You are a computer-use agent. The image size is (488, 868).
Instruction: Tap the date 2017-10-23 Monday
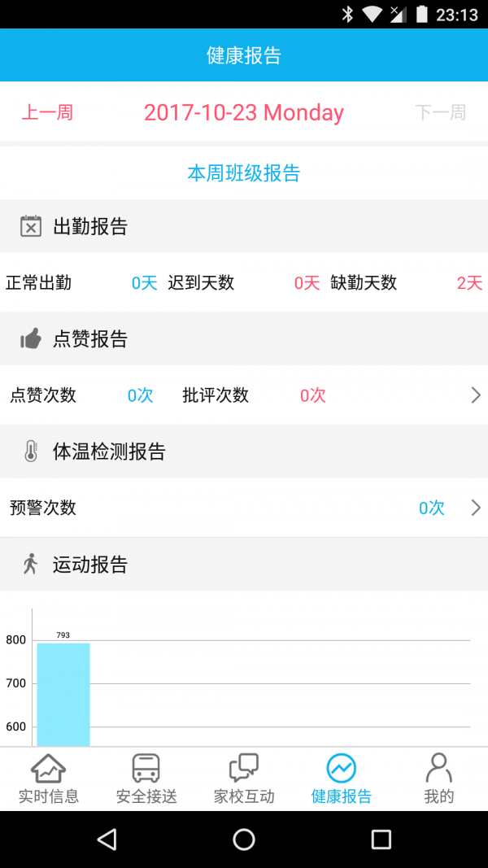point(243,112)
